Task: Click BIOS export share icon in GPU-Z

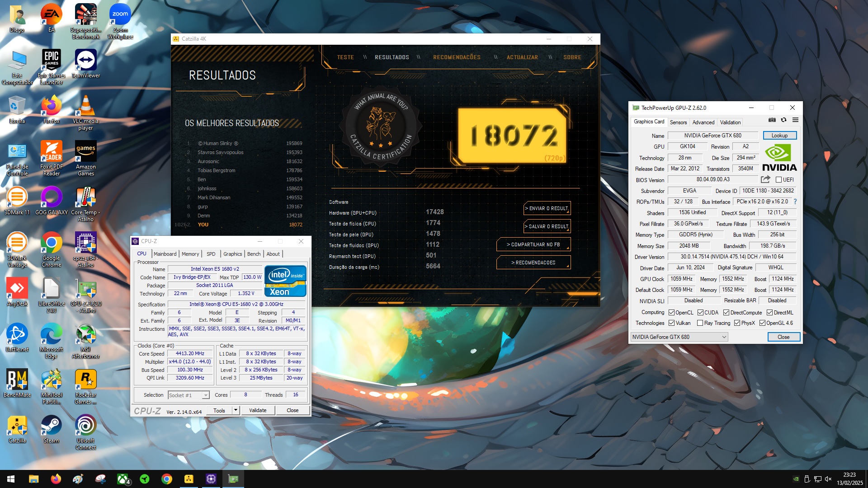Action: [765, 179]
